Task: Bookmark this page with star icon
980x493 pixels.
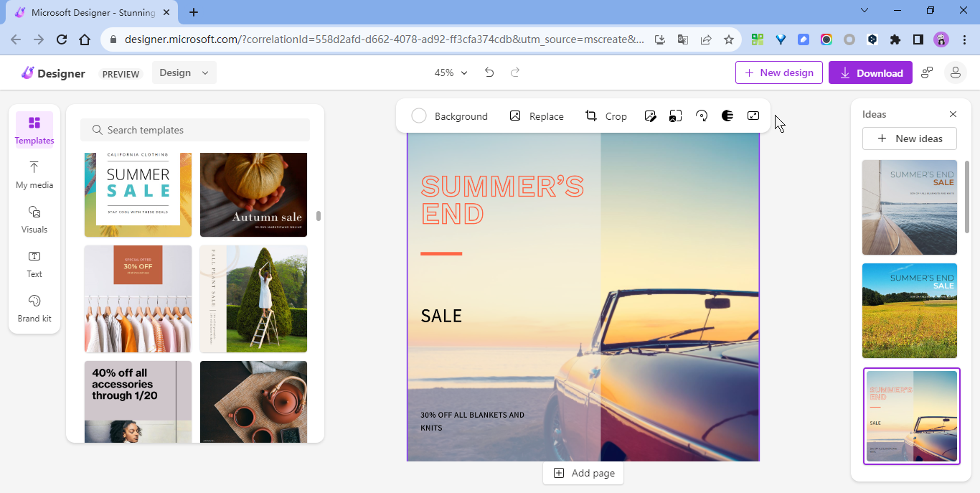Action: (x=729, y=39)
